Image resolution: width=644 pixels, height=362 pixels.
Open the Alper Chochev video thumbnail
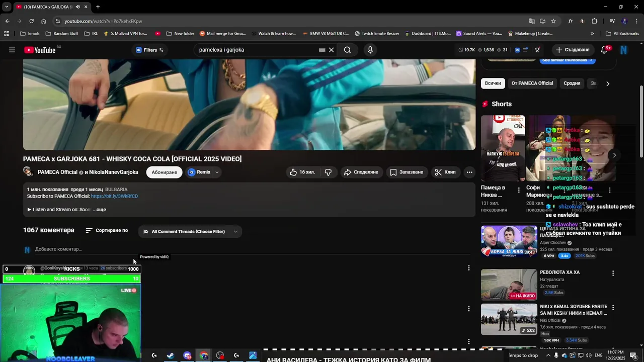point(509,241)
